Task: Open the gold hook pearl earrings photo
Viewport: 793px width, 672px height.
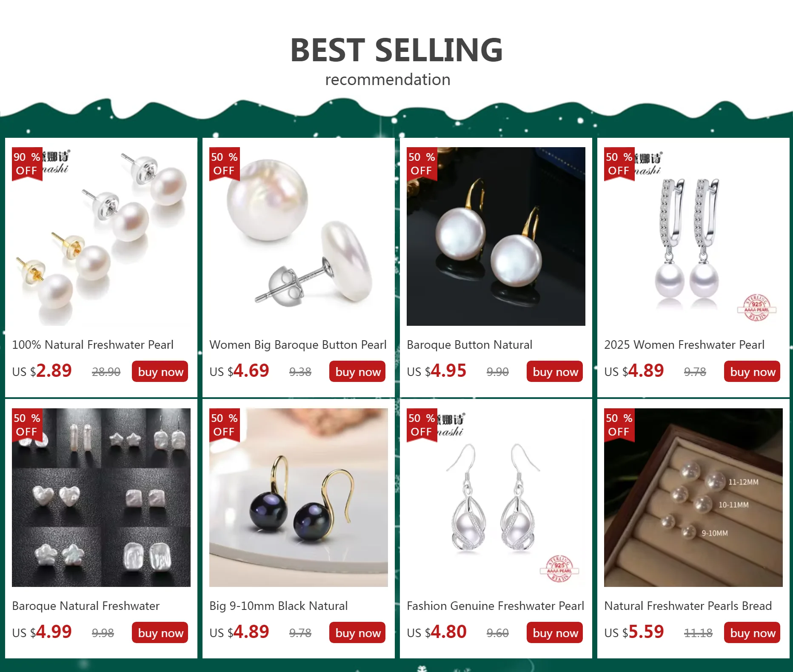Action: click(496, 236)
